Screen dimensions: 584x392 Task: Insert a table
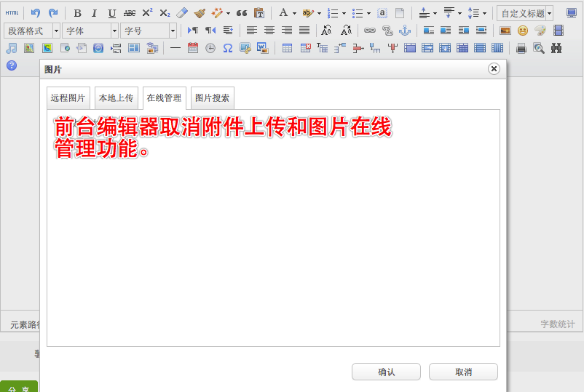(x=287, y=48)
